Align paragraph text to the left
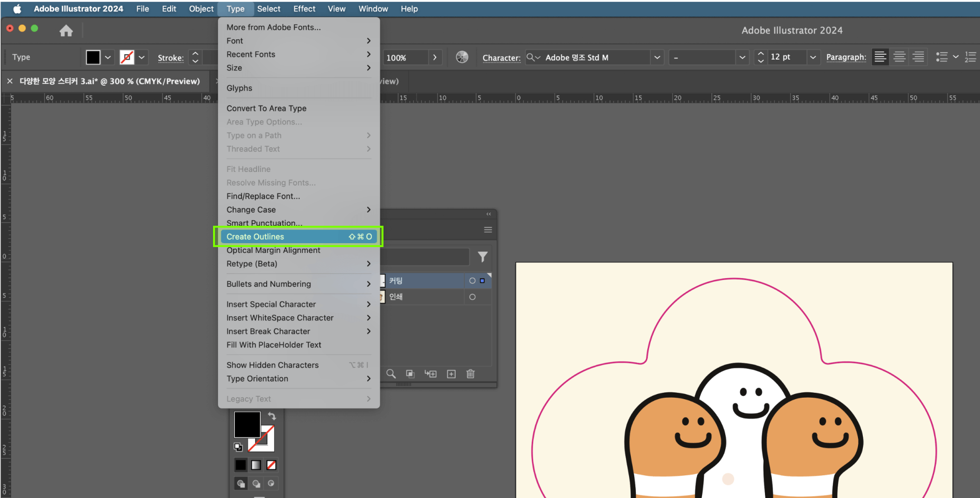980x498 pixels. tap(880, 57)
